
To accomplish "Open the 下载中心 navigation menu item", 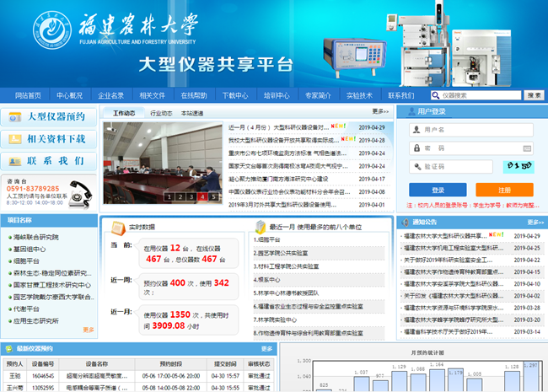I will pyautogui.click(x=235, y=95).
